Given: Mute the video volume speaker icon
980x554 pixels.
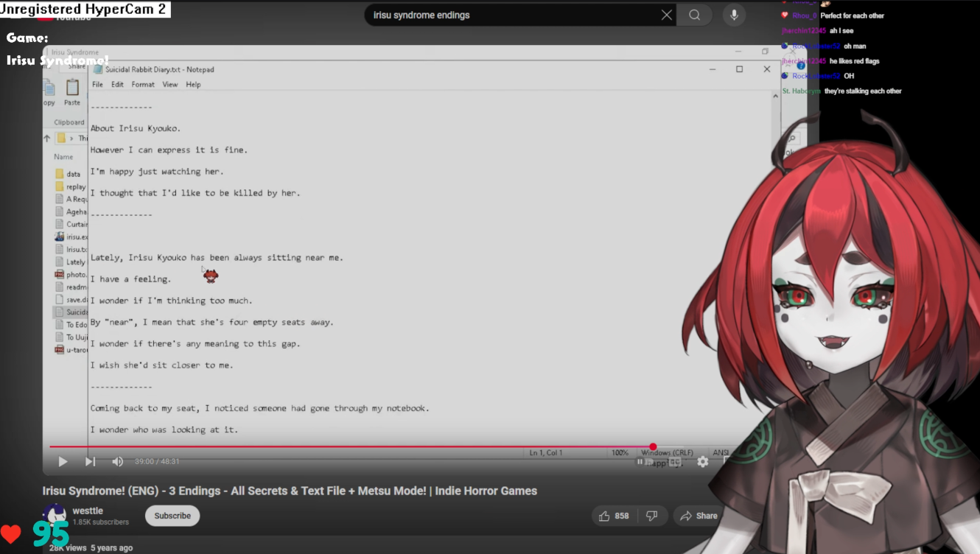Looking at the screenshot, I should click(117, 461).
